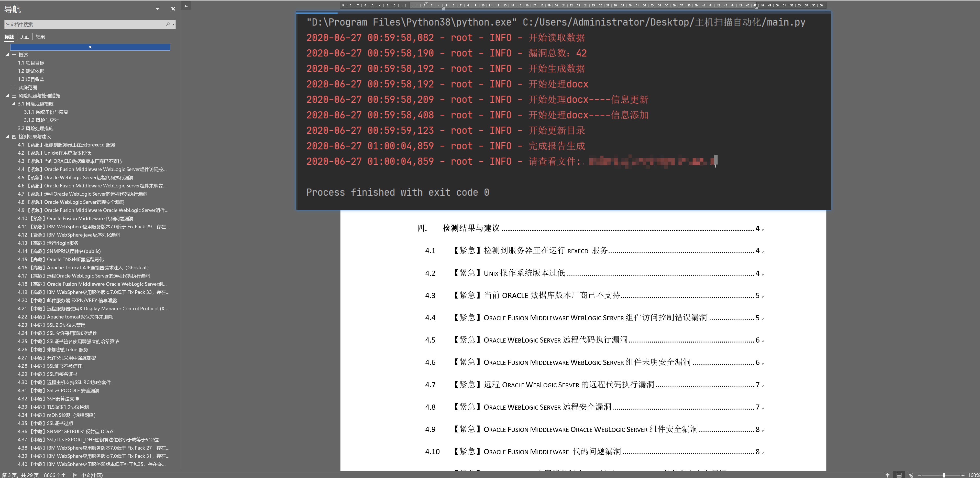
Task: Switch to Web Layout view icon
Action: click(911, 475)
